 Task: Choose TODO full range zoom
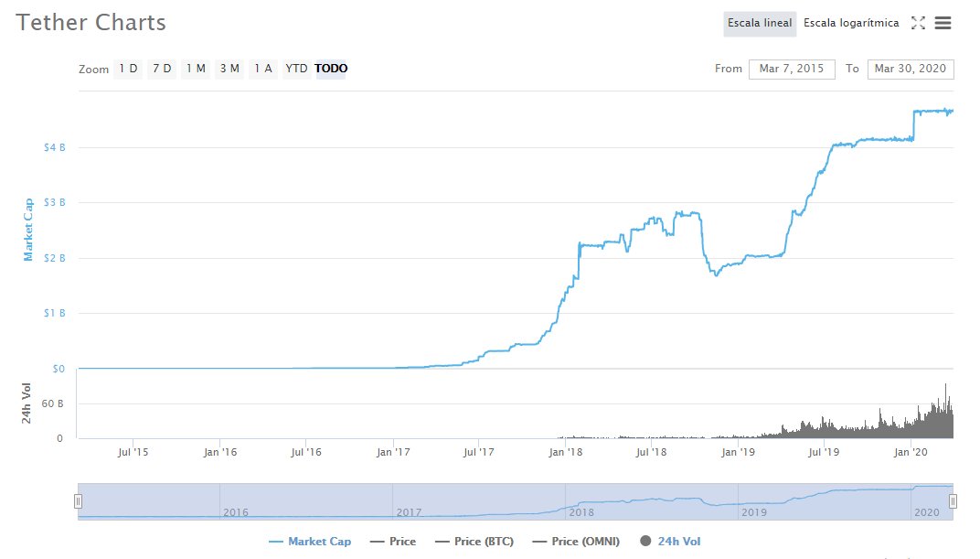pyautogui.click(x=331, y=69)
